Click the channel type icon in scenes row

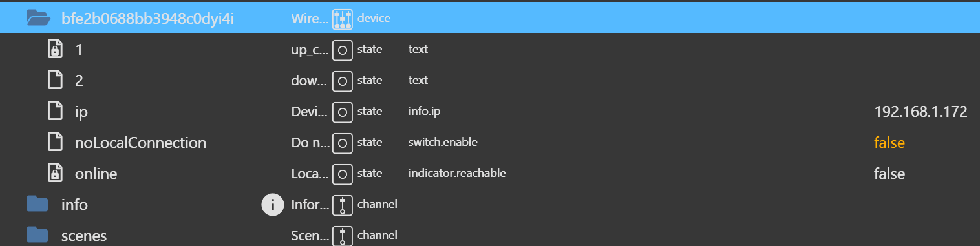pyautogui.click(x=343, y=235)
